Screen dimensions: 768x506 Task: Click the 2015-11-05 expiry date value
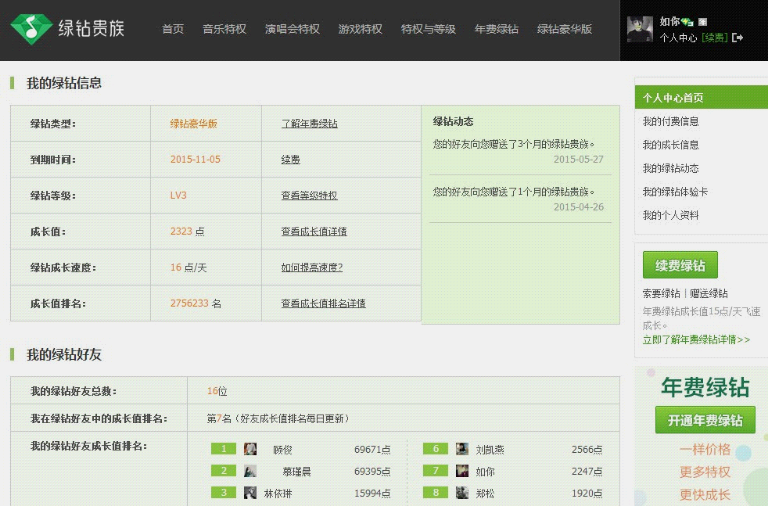(x=195, y=159)
